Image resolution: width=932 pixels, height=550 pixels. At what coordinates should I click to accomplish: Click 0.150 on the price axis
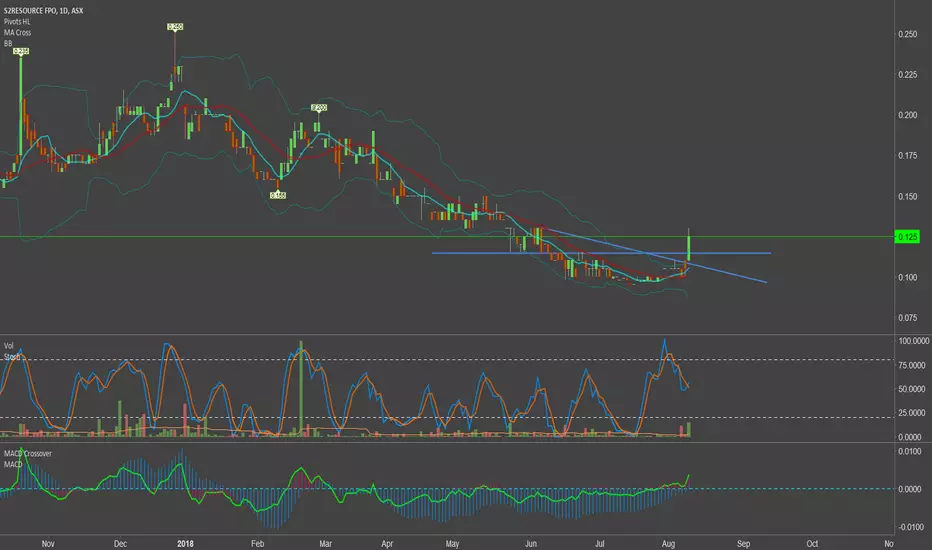pyautogui.click(x=907, y=196)
